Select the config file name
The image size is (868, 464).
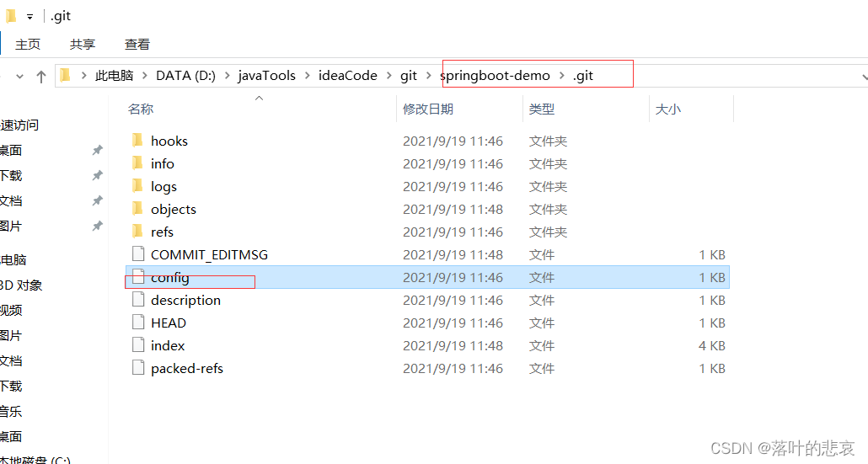170,278
